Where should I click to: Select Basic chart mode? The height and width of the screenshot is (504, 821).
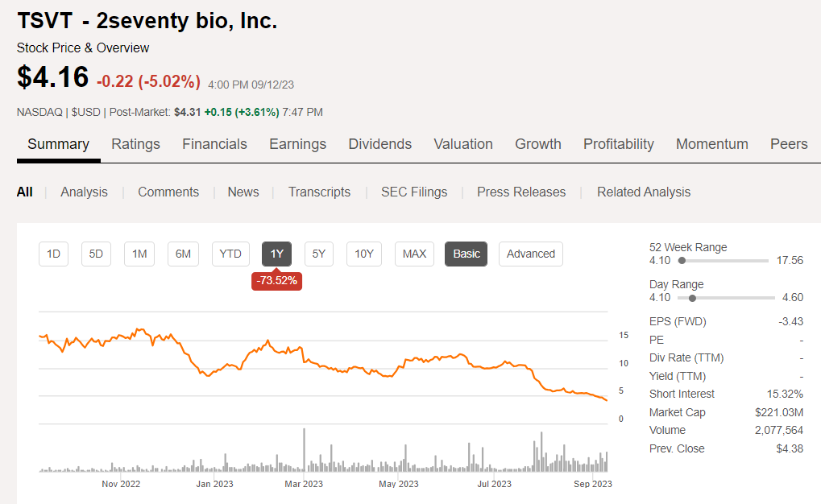[x=466, y=254]
